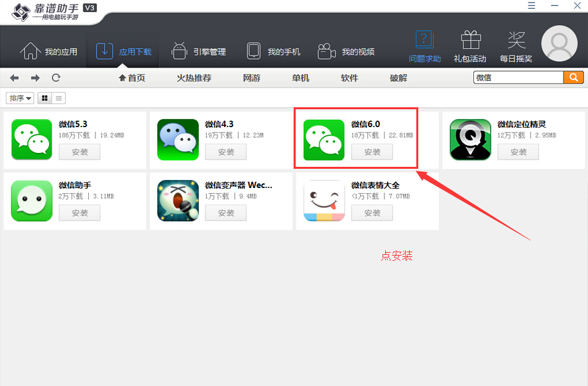Click the 靠谱助手 logo

pos(52,12)
